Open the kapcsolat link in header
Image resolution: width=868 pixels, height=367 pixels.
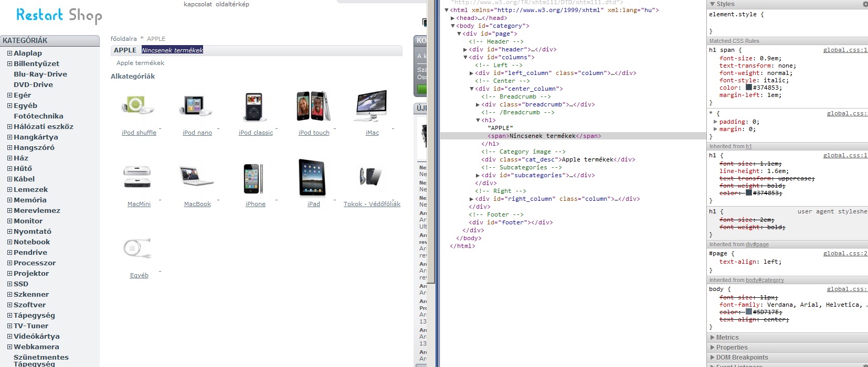(x=197, y=4)
